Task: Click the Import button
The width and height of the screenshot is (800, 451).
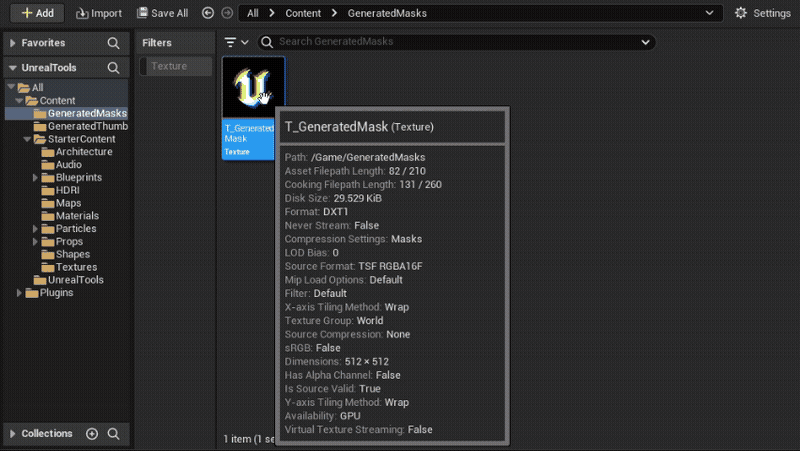Action: (99, 13)
